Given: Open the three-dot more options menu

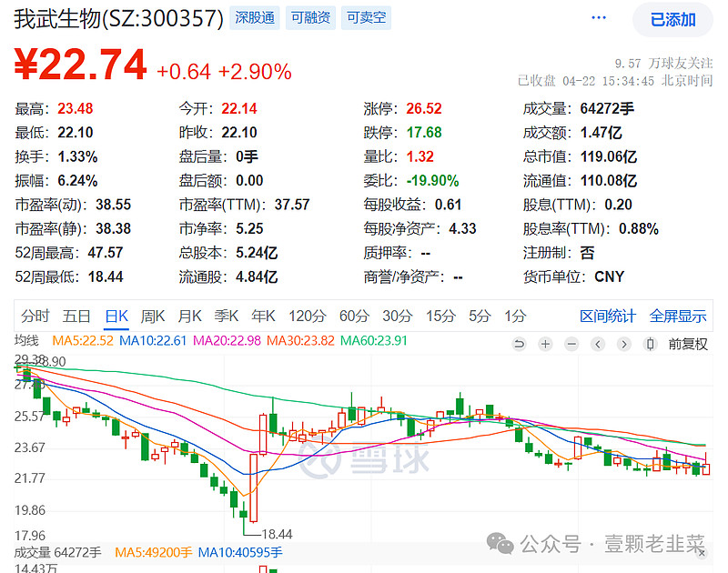Looking at the screenshot, I should click(598, 18).
